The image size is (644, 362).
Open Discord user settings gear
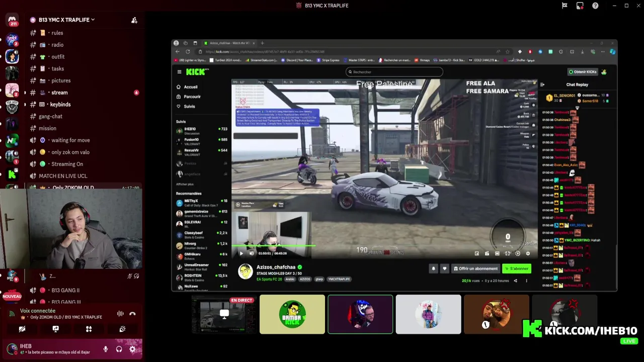point(132,349)
